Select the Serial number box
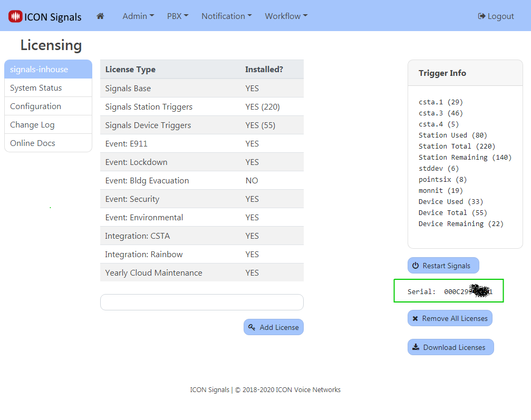 (448, 290)
